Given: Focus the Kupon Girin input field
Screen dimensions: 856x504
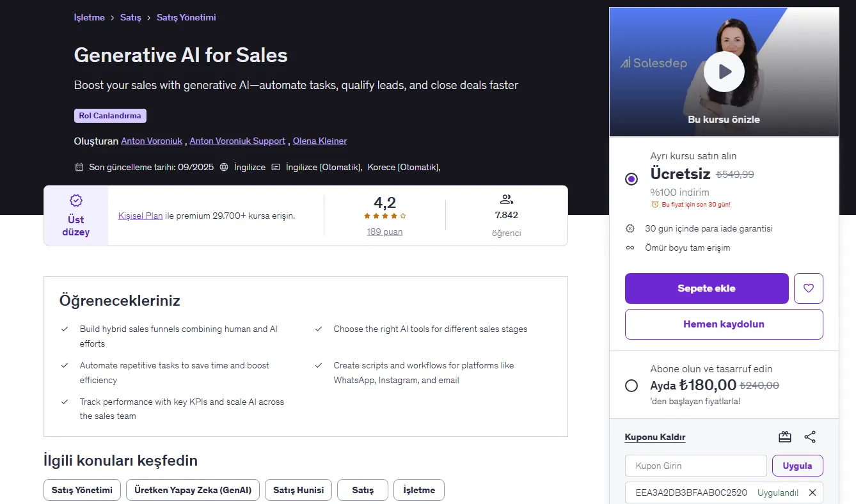Looking at the screenshot, I should 696,466.
